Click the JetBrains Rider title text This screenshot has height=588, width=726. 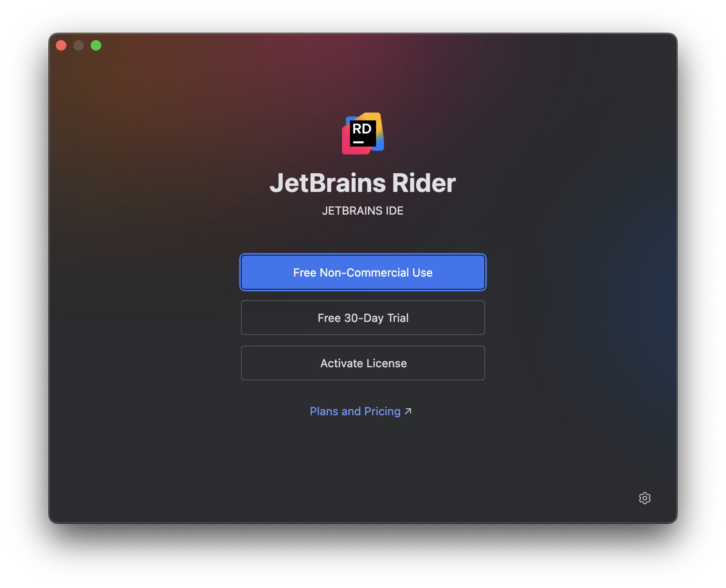point(363,183)
